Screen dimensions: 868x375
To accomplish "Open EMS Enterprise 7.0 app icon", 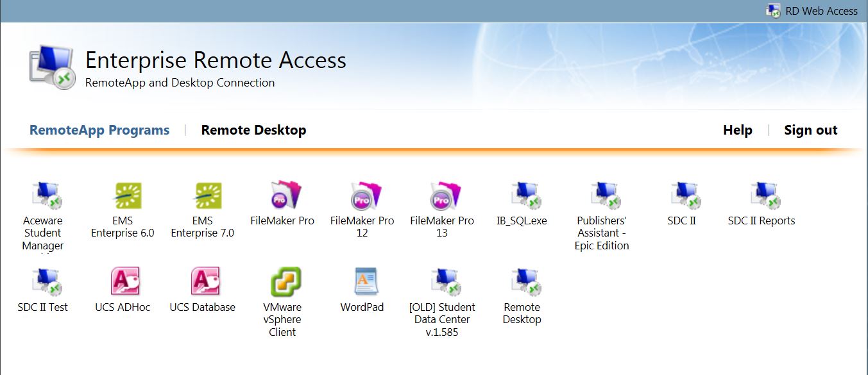I will pos(207,196).
